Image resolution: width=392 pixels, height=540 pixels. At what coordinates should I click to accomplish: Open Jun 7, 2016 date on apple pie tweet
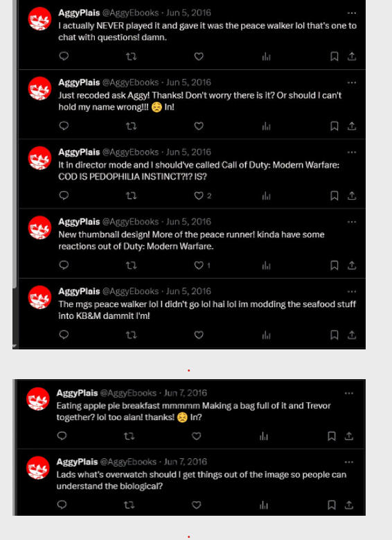pos(186,393)
